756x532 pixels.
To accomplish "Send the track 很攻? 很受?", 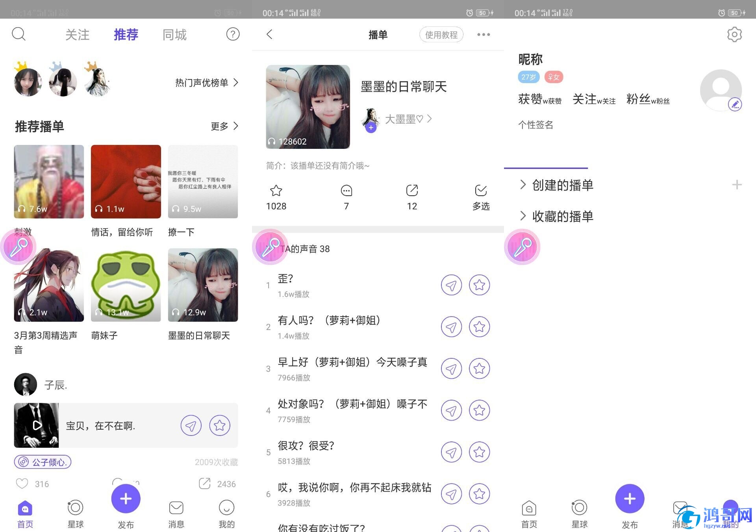I will tap(451, 452).
